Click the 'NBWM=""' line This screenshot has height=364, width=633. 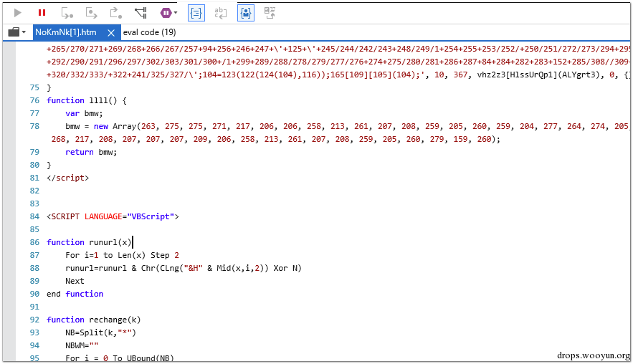[82, 345]
